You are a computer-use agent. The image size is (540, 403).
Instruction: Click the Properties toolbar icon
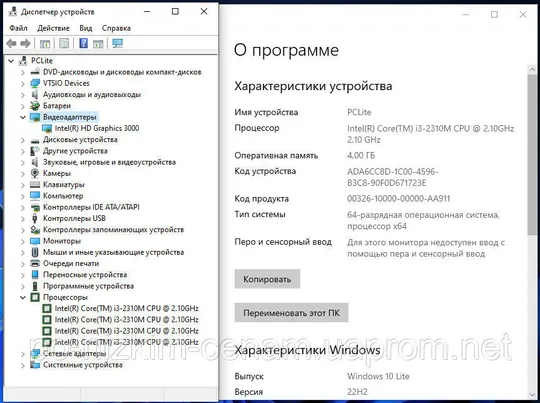point(64,43)
